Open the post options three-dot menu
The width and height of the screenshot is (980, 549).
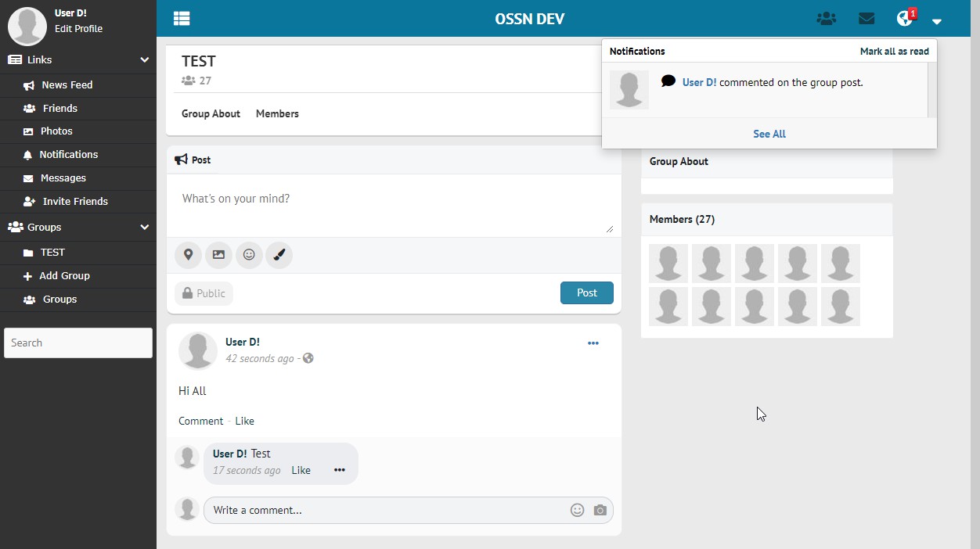tap(593, 343)
